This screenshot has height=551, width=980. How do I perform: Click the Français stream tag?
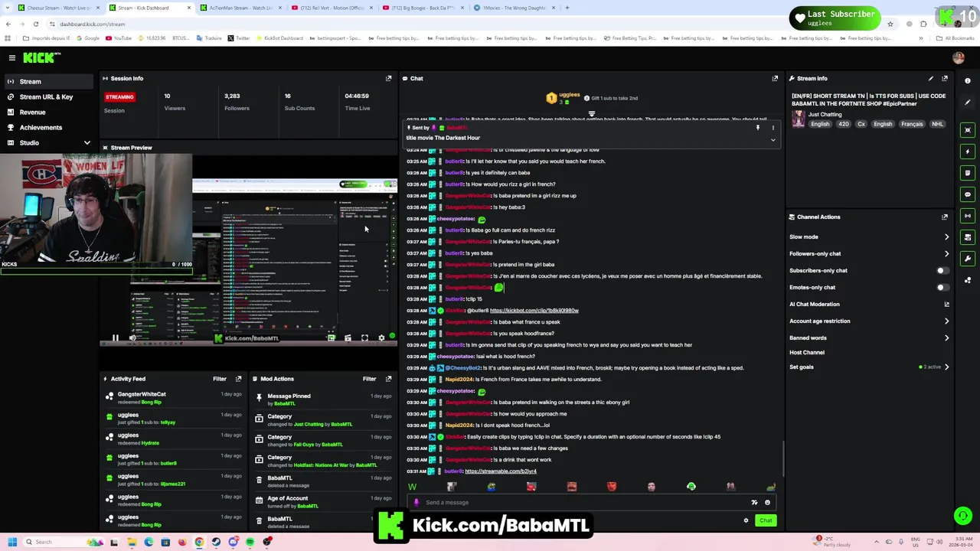point(912,124)
